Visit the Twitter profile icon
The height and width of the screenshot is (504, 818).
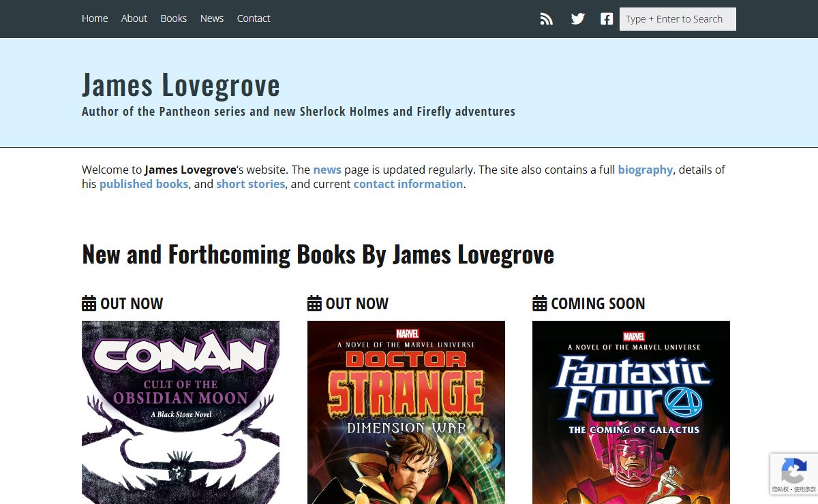coord(578,19)
